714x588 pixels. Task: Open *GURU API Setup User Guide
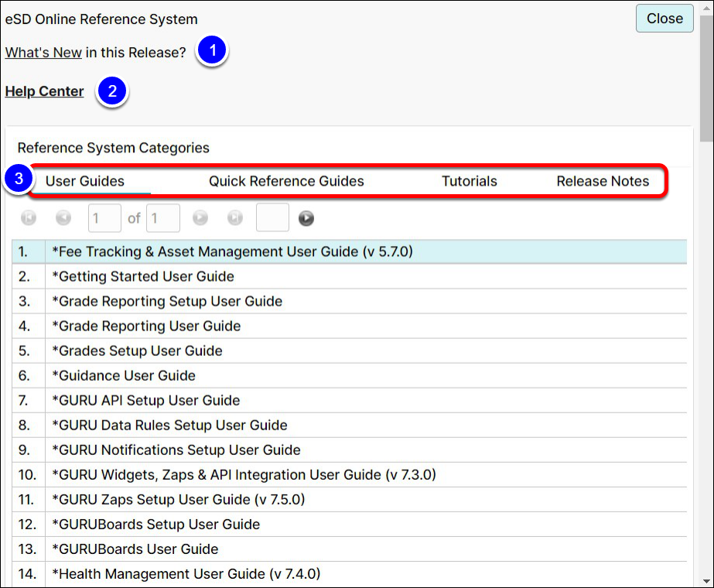349,400
